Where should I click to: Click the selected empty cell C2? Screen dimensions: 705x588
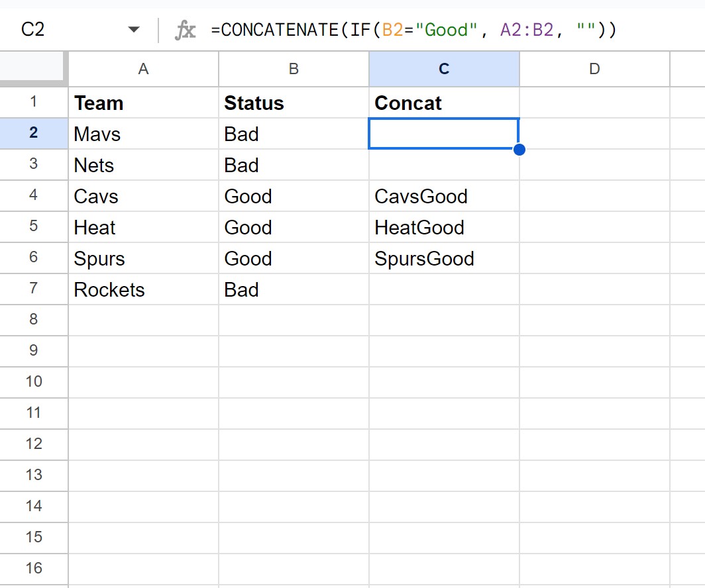[x=444, y=133]
